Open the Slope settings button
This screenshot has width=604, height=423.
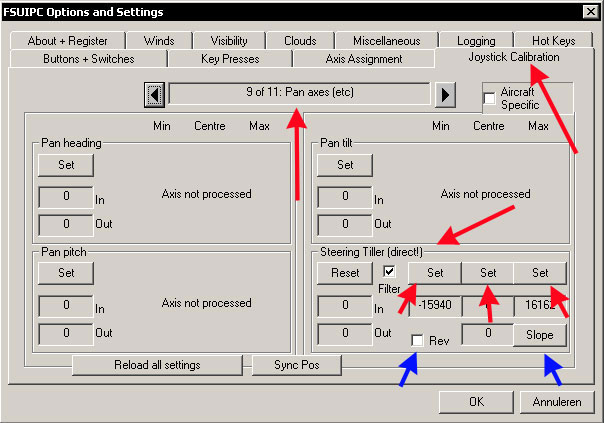[x=540, y=335]
